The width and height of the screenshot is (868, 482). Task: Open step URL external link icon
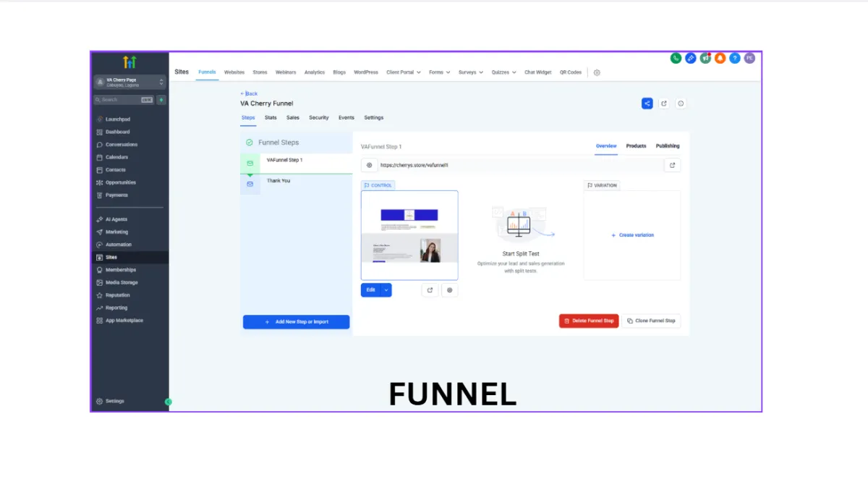click(x=672, y=165)
